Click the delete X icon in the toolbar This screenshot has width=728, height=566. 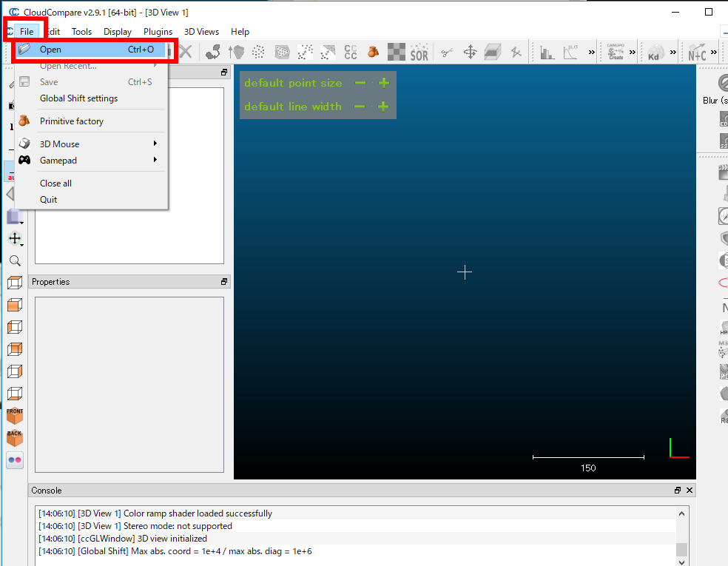186,52
